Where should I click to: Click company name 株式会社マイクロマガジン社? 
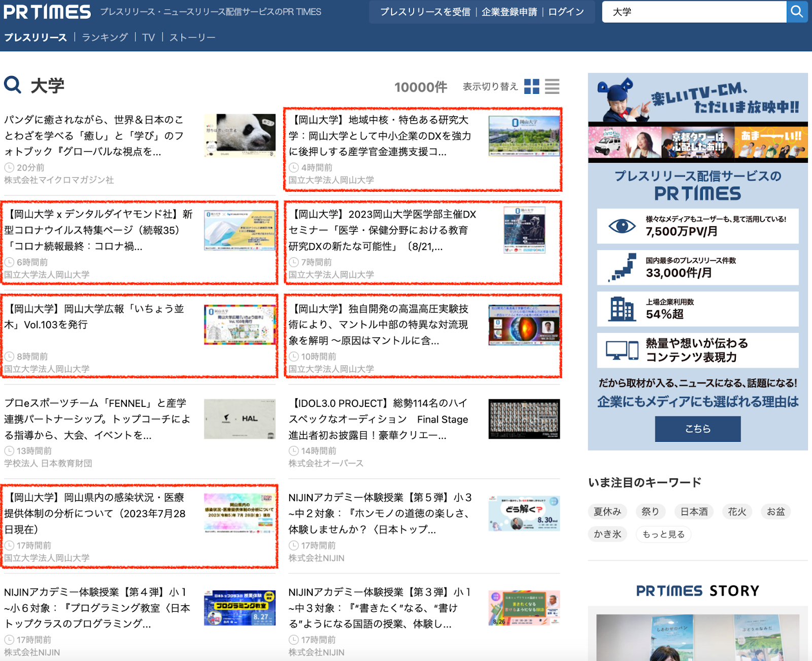[x=59, y=180]
